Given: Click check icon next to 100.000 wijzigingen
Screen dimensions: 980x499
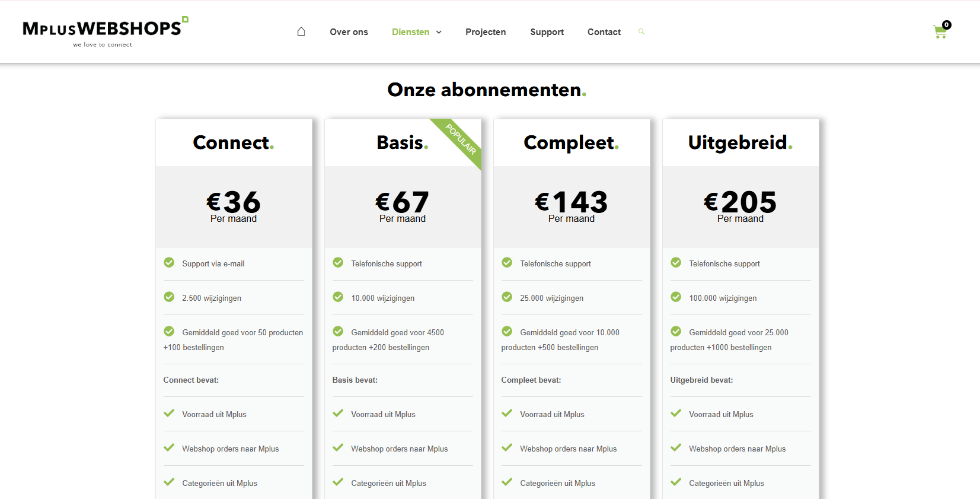Looking at the screenshot, I should tap(676, 297).
